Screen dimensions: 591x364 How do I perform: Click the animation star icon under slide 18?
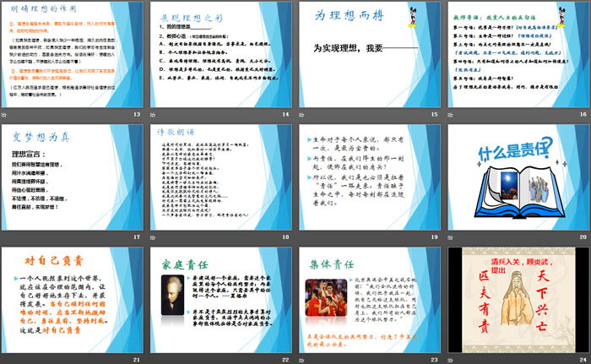[153, 237]
